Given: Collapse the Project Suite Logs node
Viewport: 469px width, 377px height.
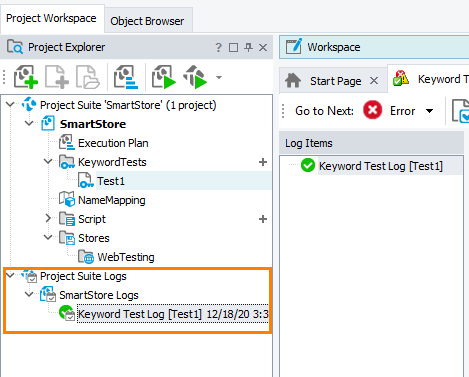Looking at the screenshot, I should coord(10,275).
